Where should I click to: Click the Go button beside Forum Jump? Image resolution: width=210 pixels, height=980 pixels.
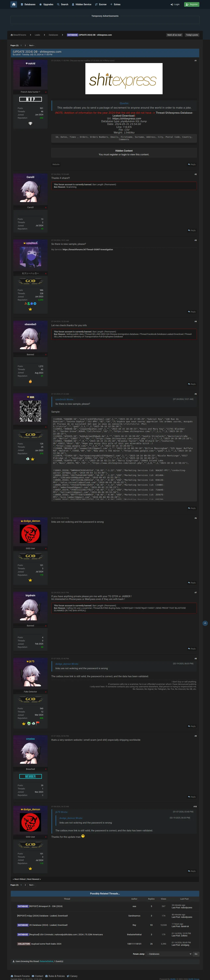pos(196,954)
